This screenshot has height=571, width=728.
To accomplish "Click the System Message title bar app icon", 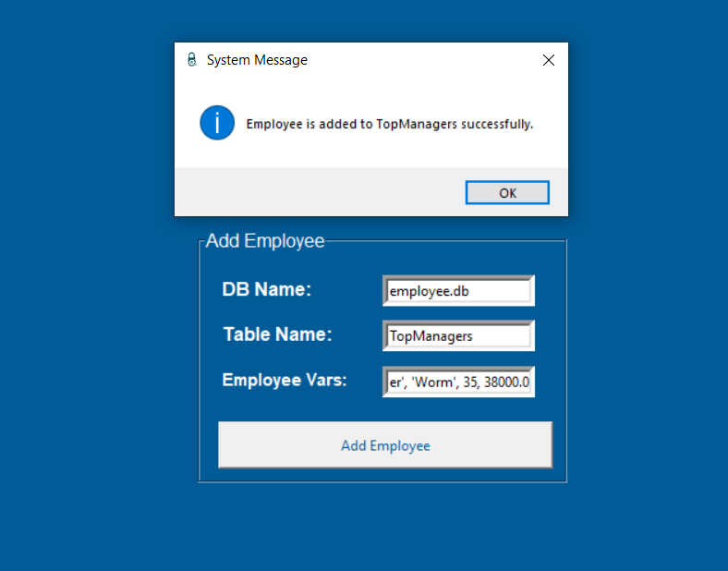I will (x=191, y=60).
